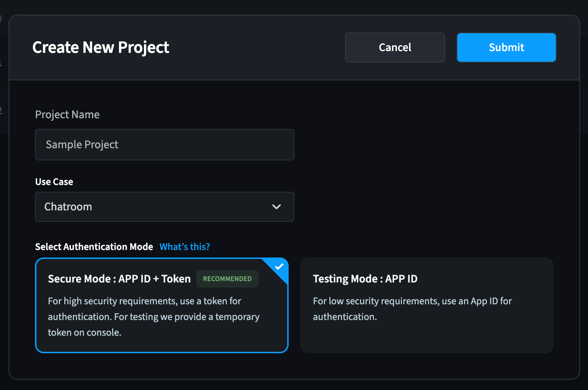This screenshot has height=390, width=588.
Task: Click the "Testing Mode : APP ID" title
Action: coord(365,279)
